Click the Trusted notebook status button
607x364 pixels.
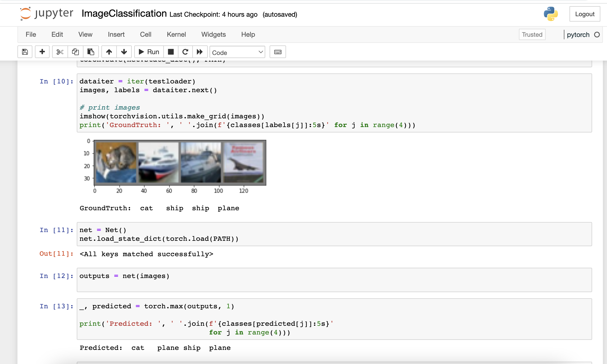tap(532, 34)
